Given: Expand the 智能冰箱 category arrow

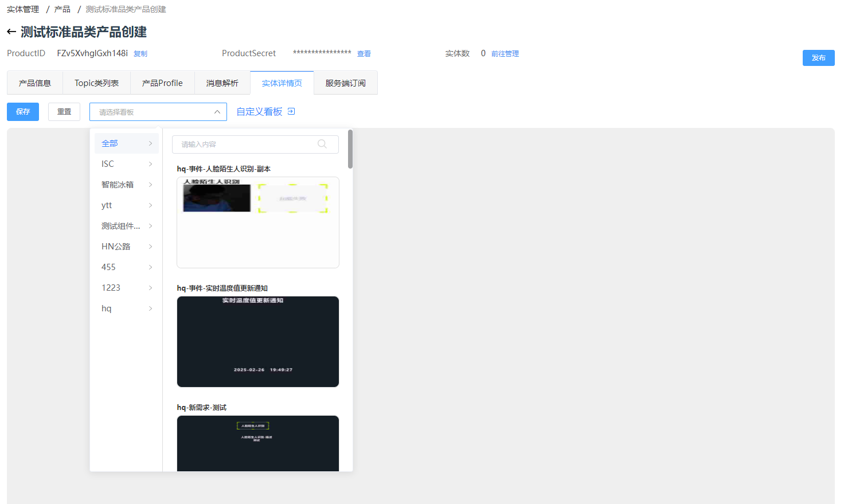Looking at the screenshot, I should click(150, 185).
